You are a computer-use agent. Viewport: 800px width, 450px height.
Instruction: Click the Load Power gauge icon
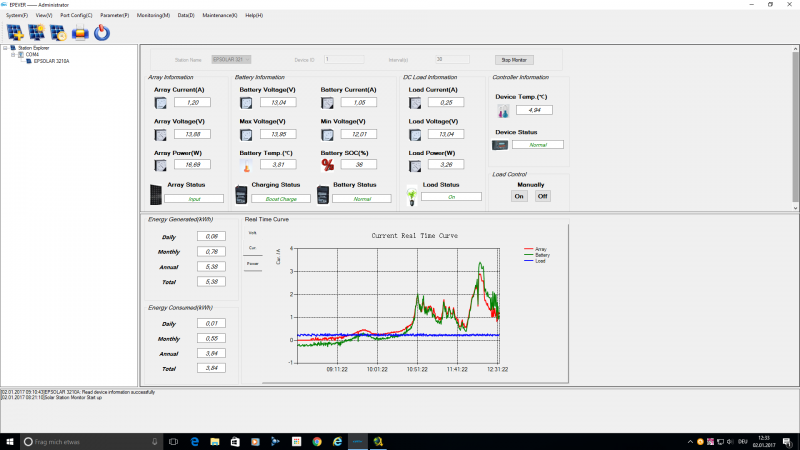pos(415,165)
